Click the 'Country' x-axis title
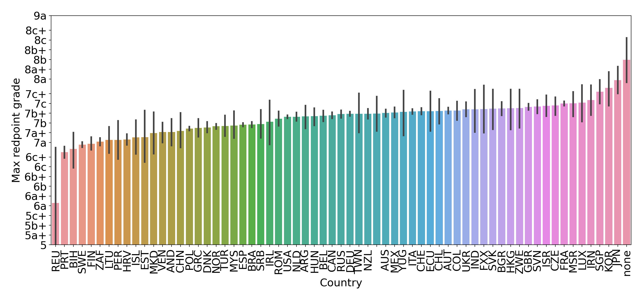644x300 pixels. 341,283
